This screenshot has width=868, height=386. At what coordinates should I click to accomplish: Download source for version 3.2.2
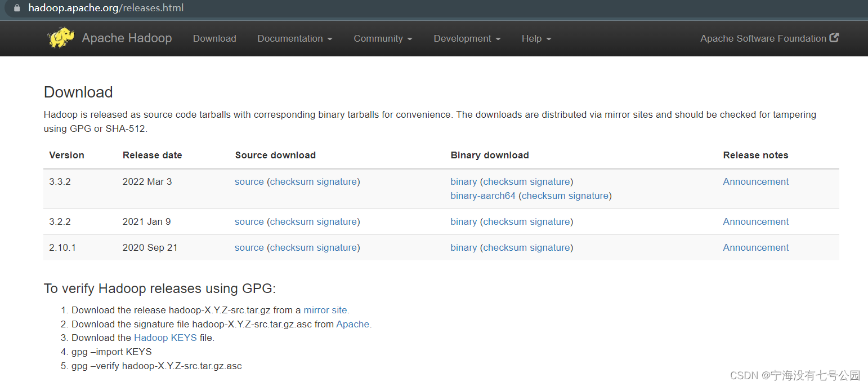(x=249, y=221)
